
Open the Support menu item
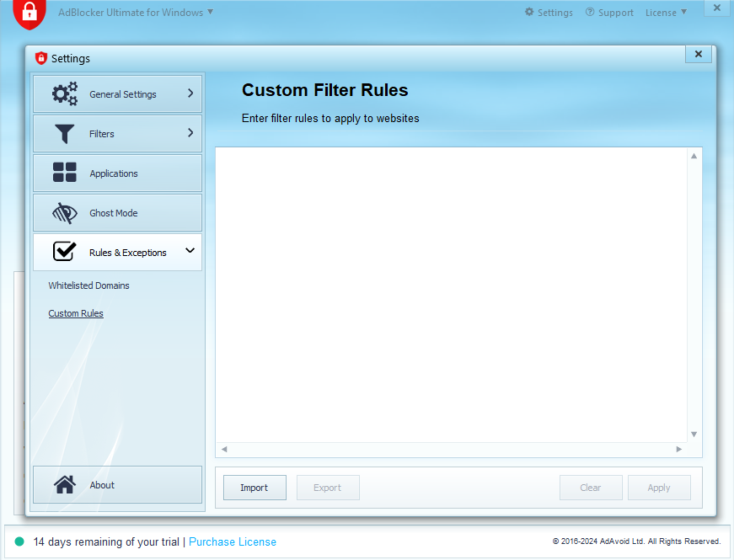click(609, 13)
